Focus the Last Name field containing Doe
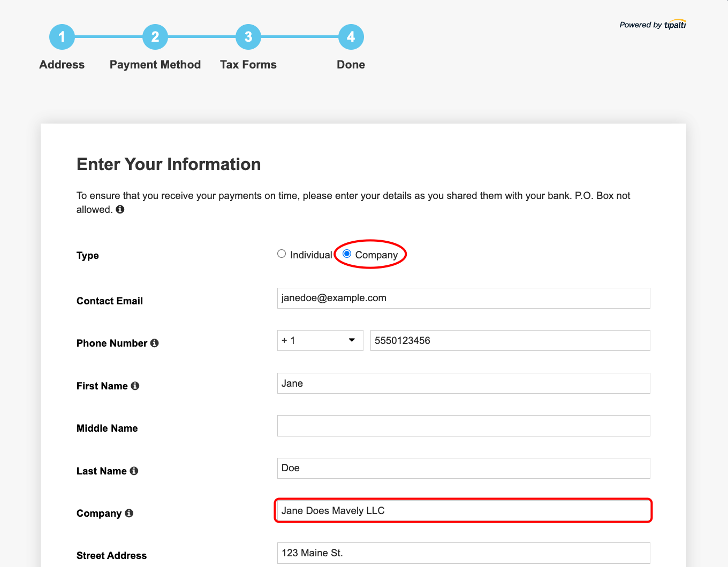Screen dimensions: 728x567 click(464, 468)
